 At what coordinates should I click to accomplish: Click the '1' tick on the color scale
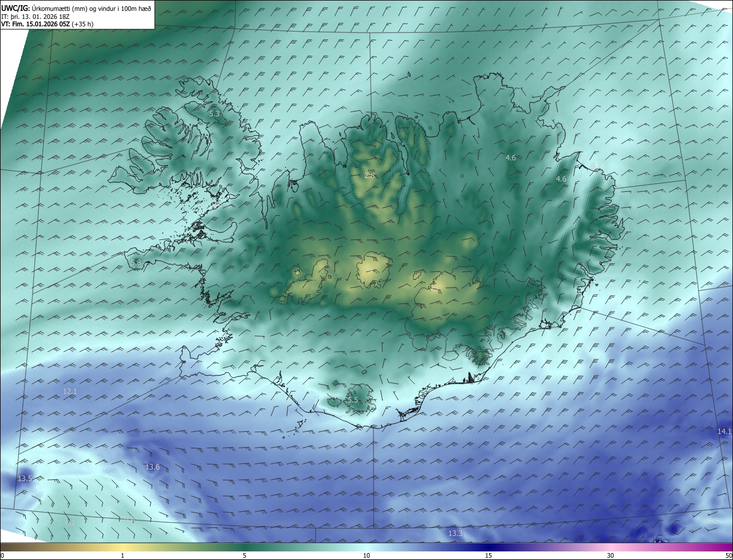(x=123, y=555)
